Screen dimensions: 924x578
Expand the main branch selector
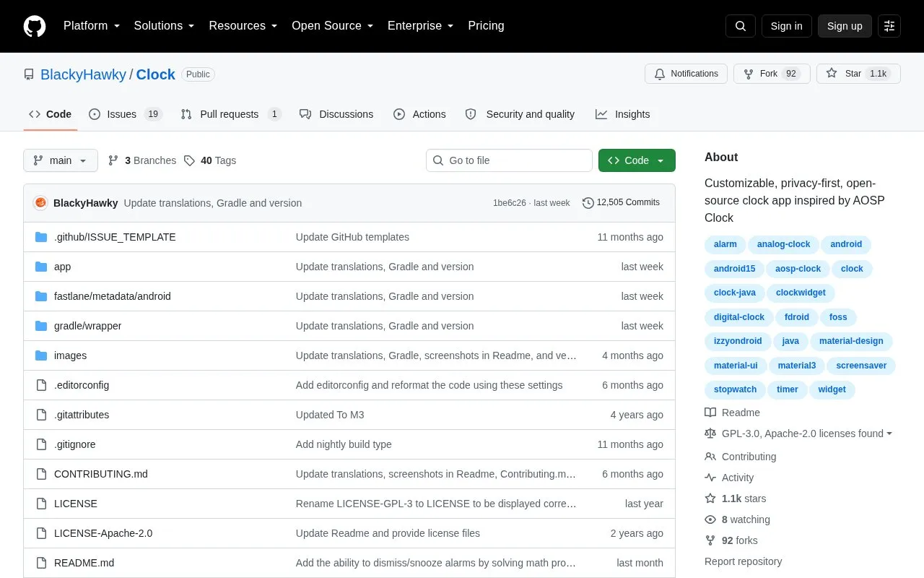(61, 160)
